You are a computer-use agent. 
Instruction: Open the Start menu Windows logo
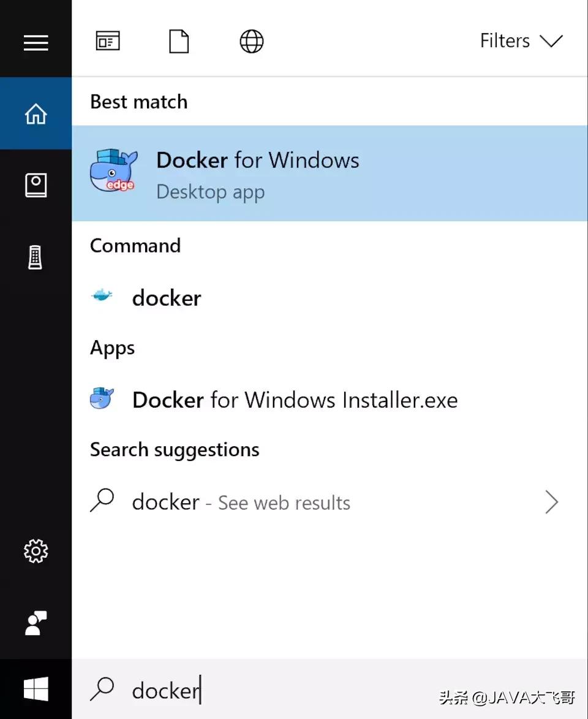tap(36, 689)
